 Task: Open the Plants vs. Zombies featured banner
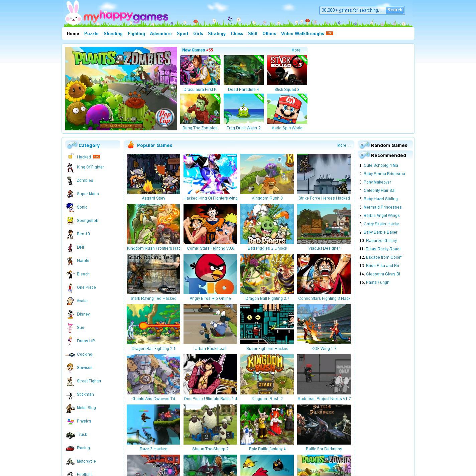(x=121, y=89)
